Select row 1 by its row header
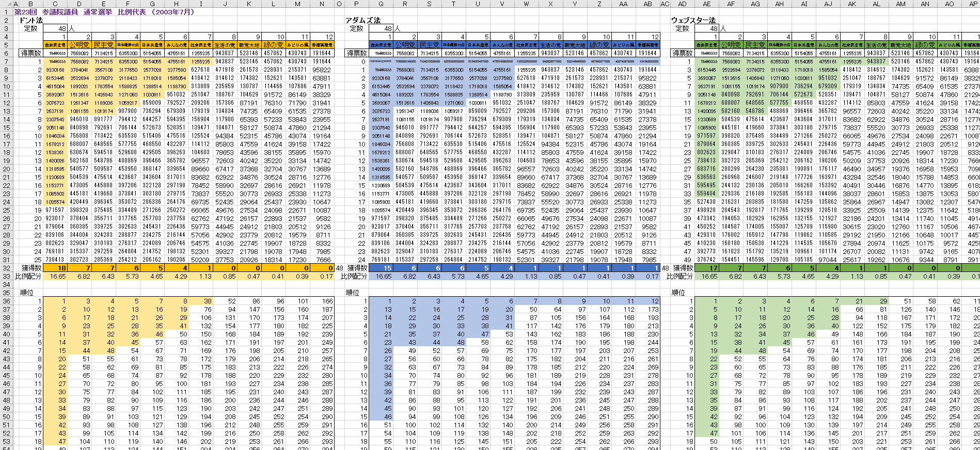This screenshot has width=980, height=450. 7,12
